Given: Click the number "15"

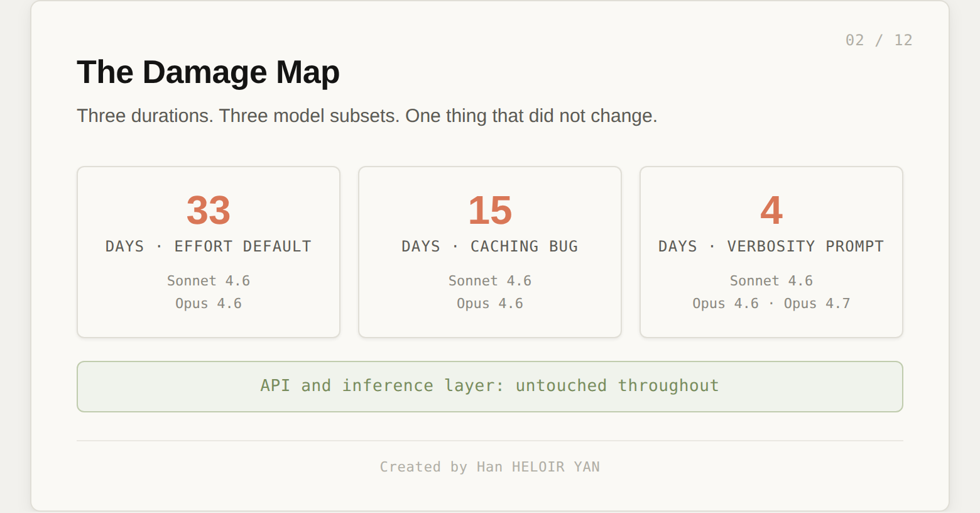Looking at the screenshot, I should click(490, 210).
